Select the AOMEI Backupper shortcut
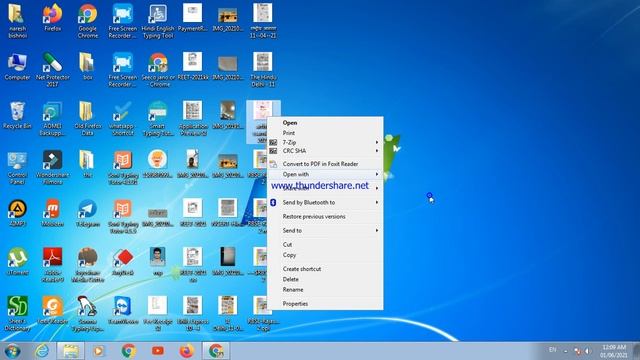This screenshot has height=360, width=640. click(52, 119)
